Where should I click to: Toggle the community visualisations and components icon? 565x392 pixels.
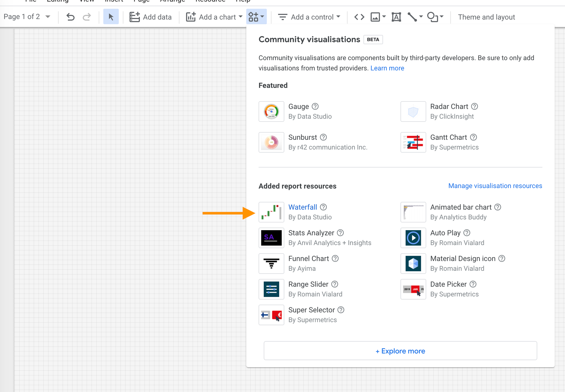256,17
